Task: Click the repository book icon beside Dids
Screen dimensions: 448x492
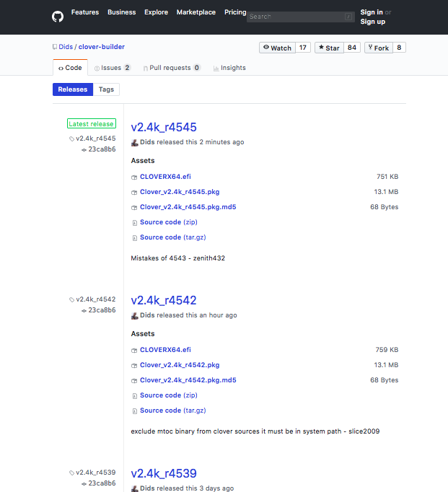Action: (55, 47)
